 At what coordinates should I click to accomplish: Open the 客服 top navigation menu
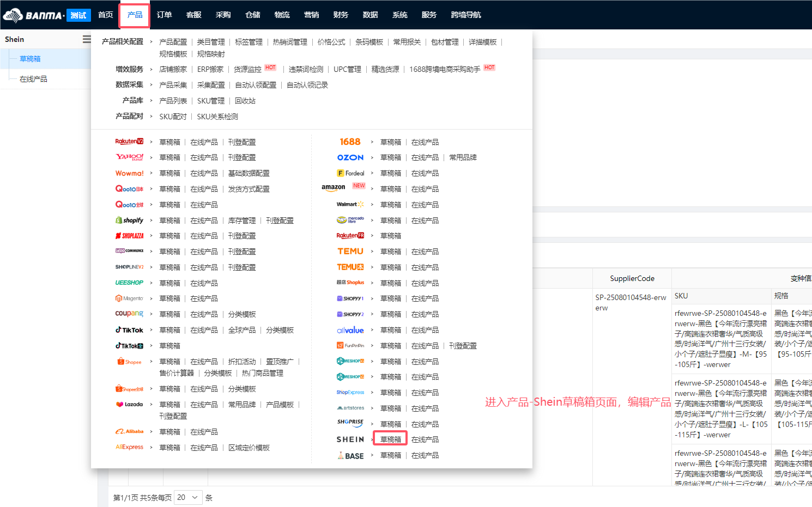tap(193, 15)
